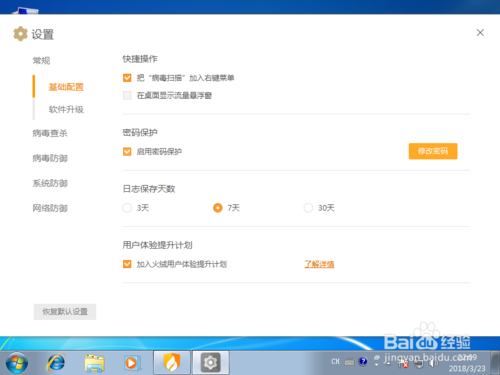Image resolution: width=500 pixels, height=375 pixels.
Task: Open 病毒查杀 settings category
Action: [x=50, y=133]
